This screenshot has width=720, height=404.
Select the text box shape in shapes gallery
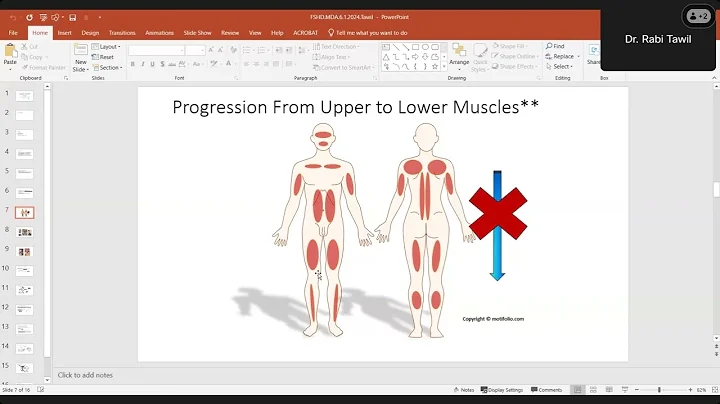[386, 47]
